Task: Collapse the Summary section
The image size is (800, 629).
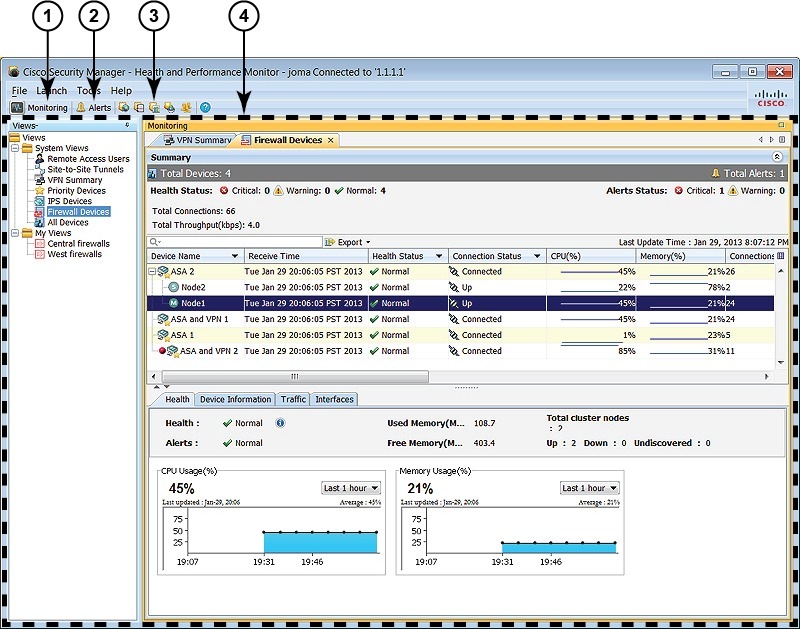Action: click(778, 157)
